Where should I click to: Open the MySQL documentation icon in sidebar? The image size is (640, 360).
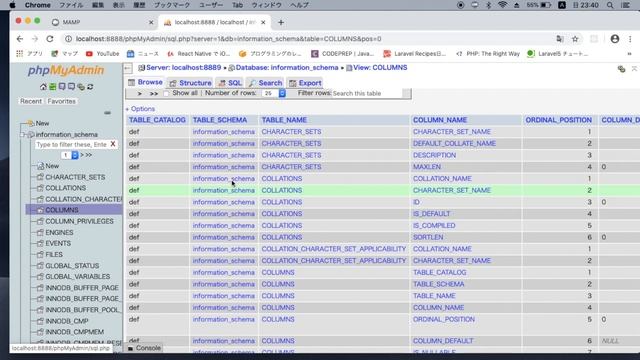(x=71, y=87)
